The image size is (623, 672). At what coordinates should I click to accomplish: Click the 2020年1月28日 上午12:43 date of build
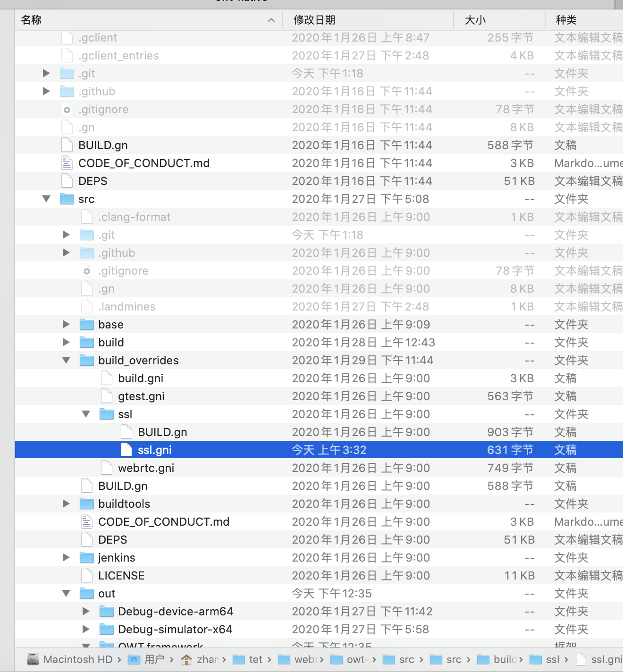point(363,342)
